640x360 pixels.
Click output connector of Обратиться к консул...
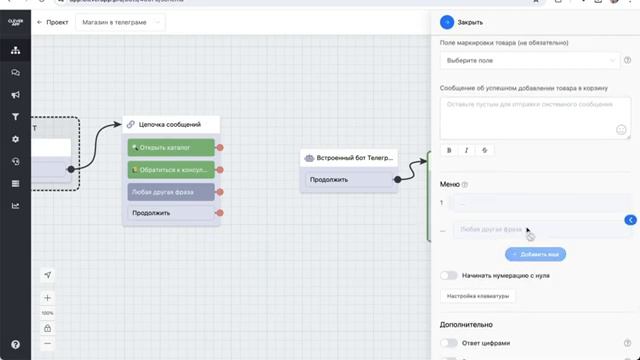pos(220,170)
